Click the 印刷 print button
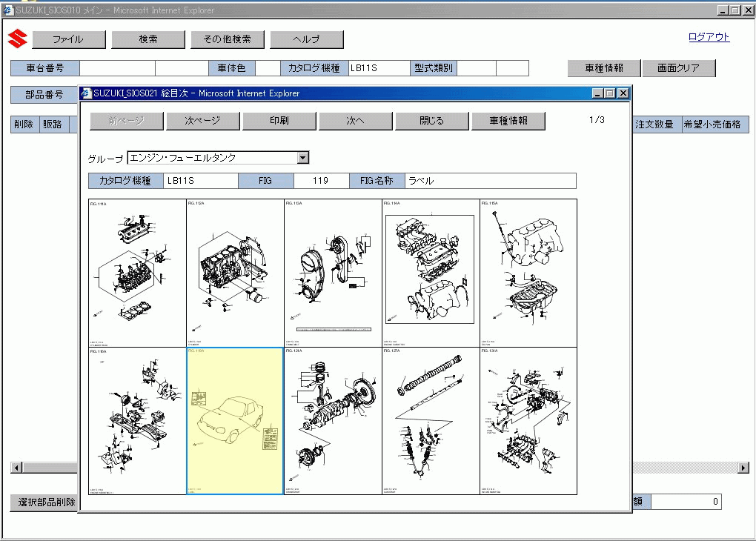 point(279,120)
